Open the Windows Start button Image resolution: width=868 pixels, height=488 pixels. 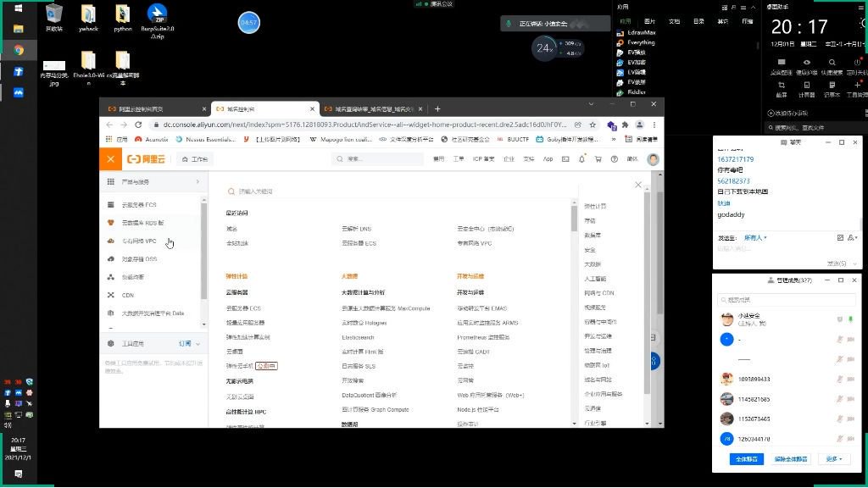[19, 8]
